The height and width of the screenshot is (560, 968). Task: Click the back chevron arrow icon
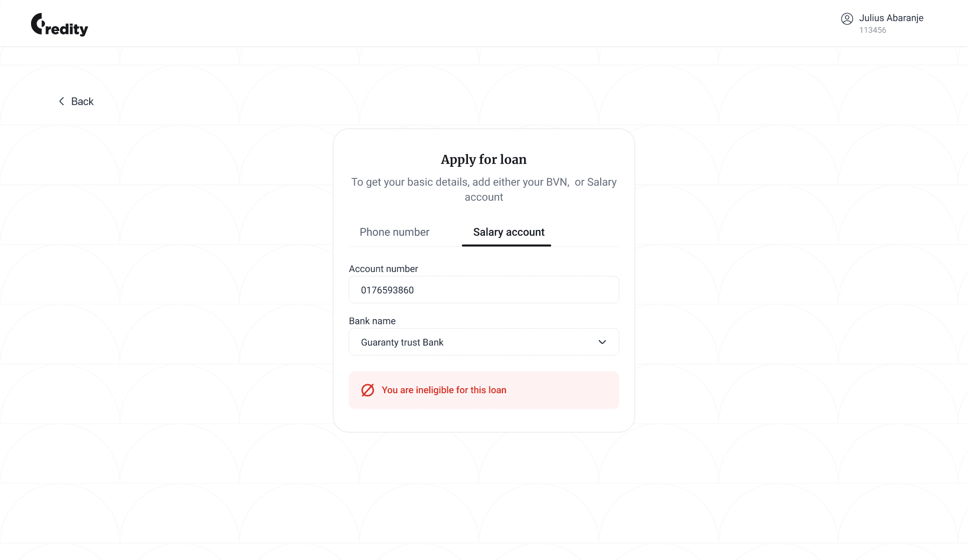tap(61, 101)
